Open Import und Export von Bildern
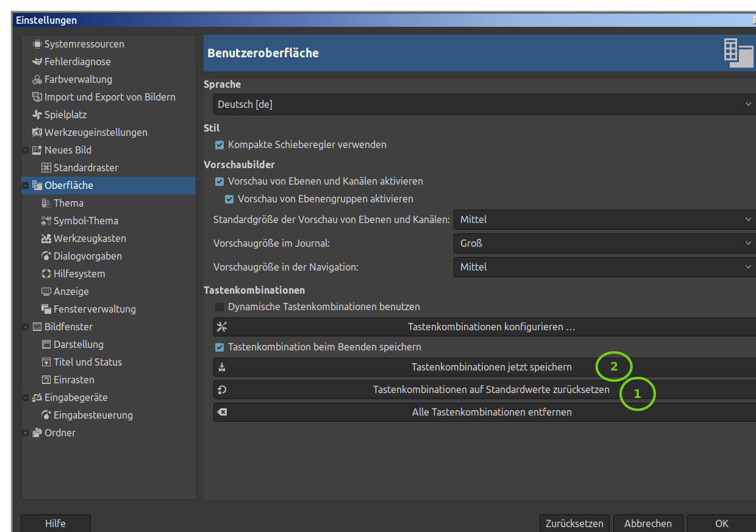756x532 pixels. [x=110, y=98]
